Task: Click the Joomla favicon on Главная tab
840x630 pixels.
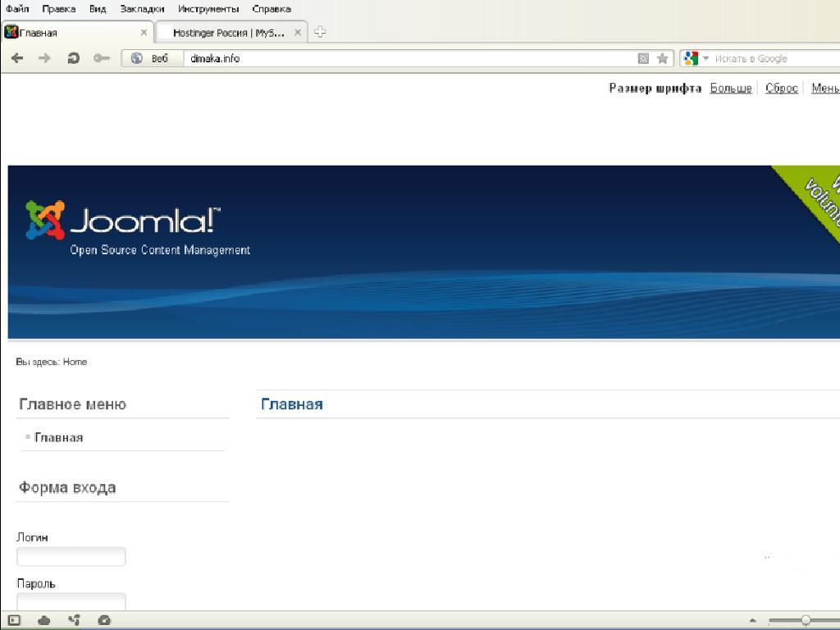Action: tap(11, 32)
